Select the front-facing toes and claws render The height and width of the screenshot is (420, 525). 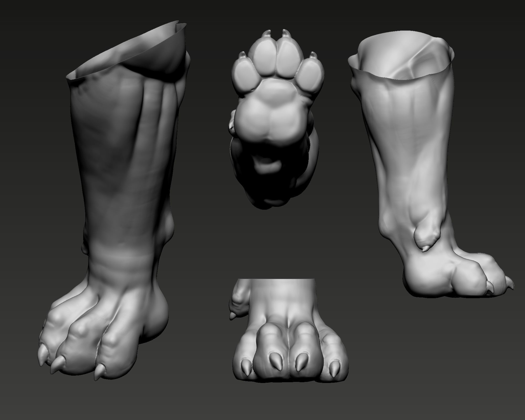click(289, 331)
